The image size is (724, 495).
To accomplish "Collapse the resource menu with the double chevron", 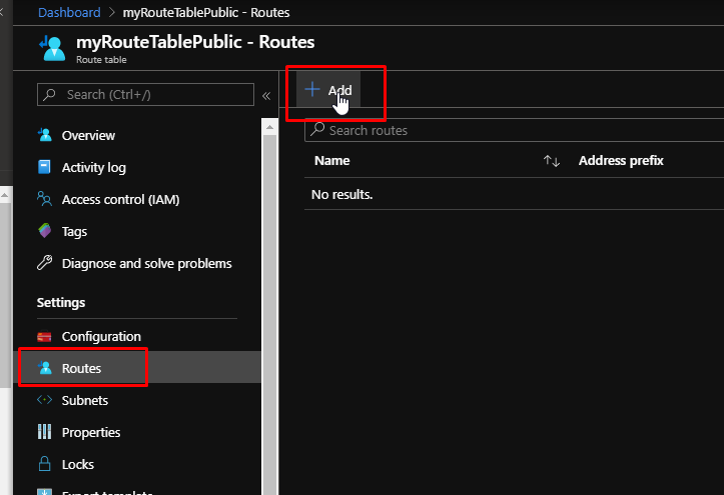I will (x=266, y=96).
